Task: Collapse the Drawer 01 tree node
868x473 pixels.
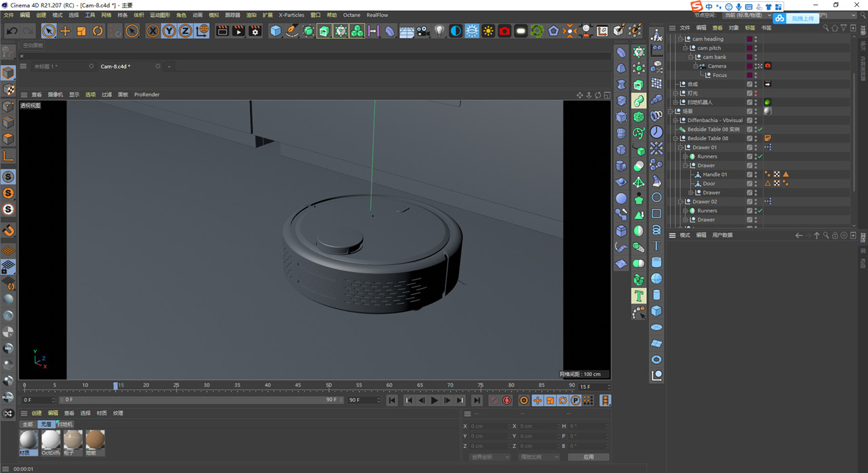Action: coord(680,148)
